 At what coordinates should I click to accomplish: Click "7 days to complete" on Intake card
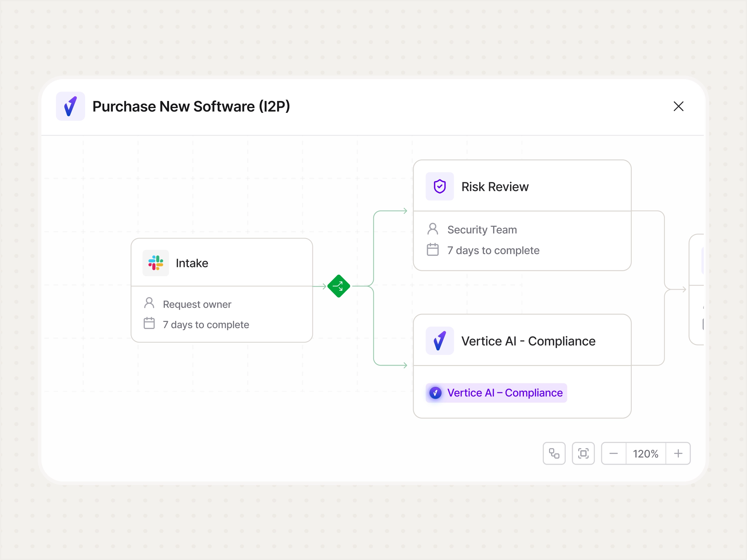(x=206, y=325)
